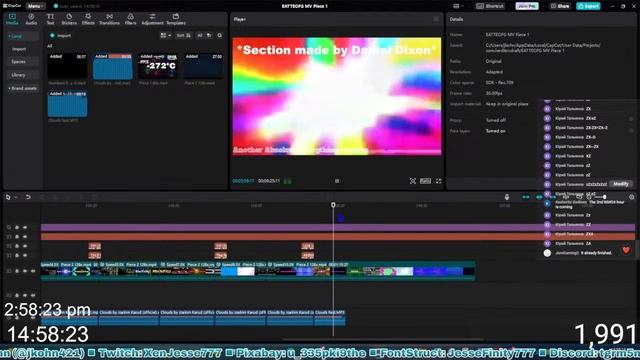This screenshot has height=360, width=640.
Task: Click the Shortcut button
Action: 491,6
